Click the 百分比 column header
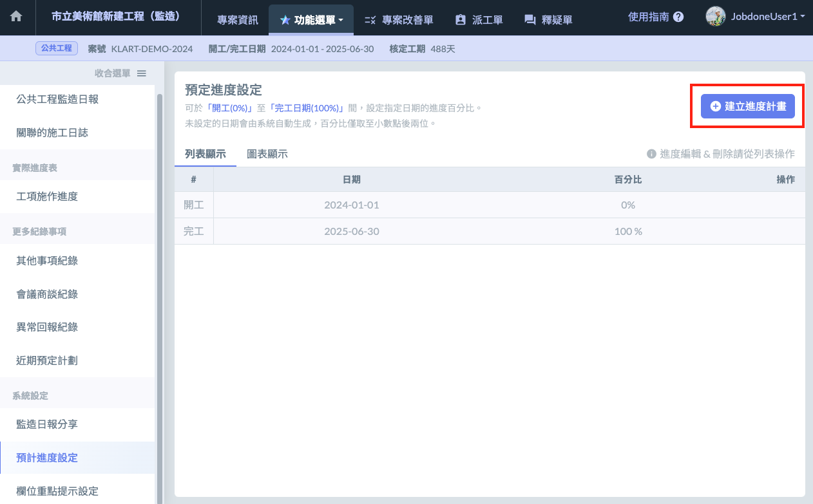Screen dimensions: 813x504 coord(628,180)
